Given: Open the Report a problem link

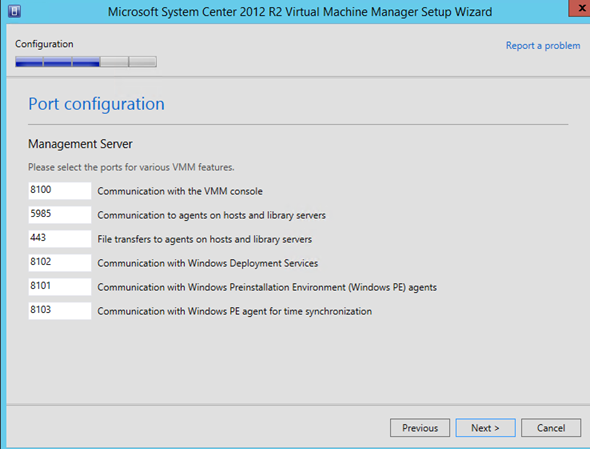Looking at the screenshot, I should (543, 46).
